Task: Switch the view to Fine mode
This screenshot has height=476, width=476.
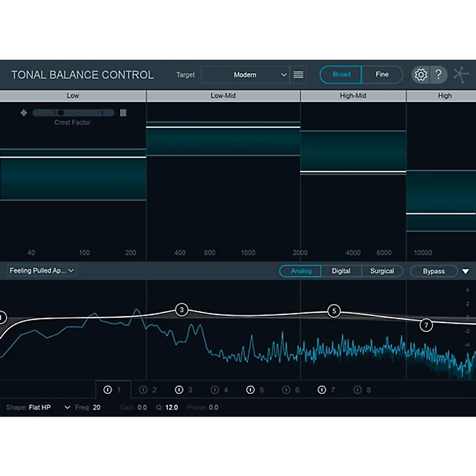Action: pyautogui.click(x=382, y=74)
